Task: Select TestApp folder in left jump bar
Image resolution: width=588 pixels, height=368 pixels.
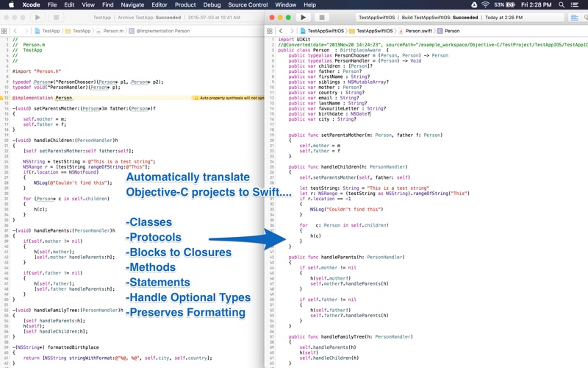Action: [x=78, y=31]
